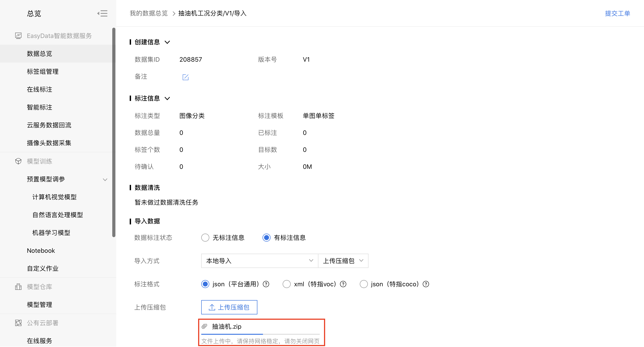Open help for xml（特指voc）format

343,284
